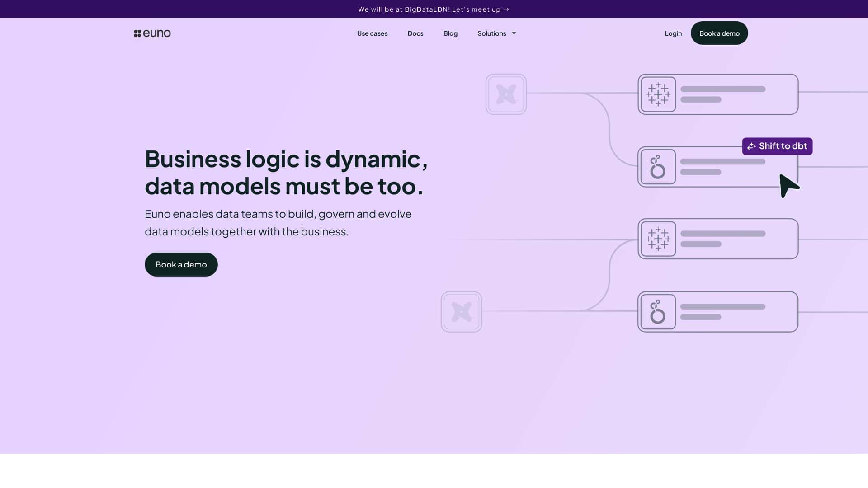
Task: Select the faded dbt icon near the bottom left
Action: [462, 312]
